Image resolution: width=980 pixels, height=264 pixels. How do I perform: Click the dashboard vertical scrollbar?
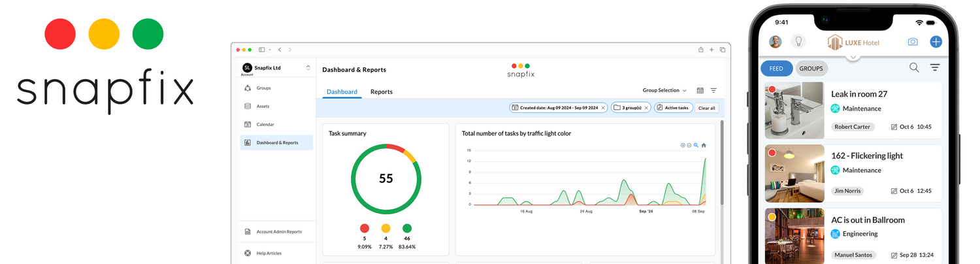click(x=722, y=163)
